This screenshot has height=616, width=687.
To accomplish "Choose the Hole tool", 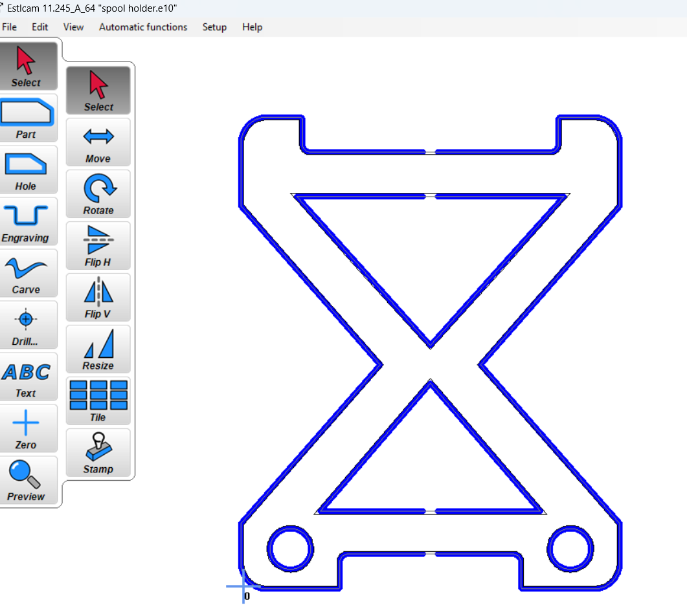I will (27, 170).
